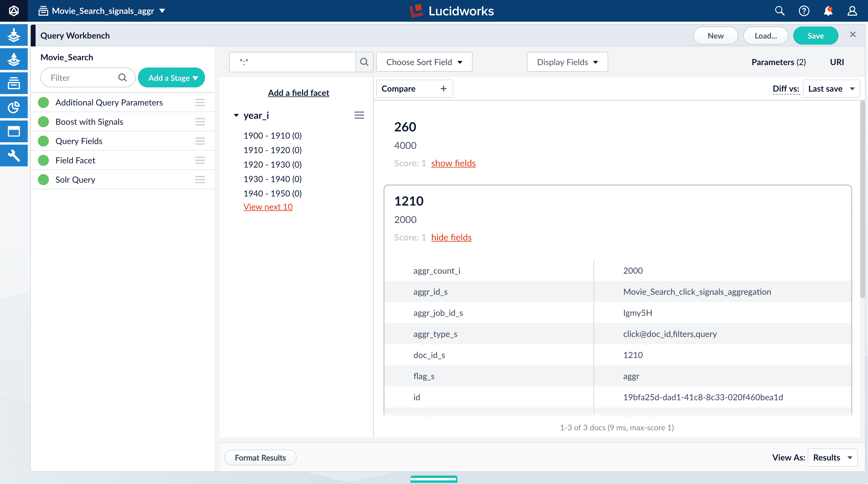Open the Querying sidebar icon
868x484 pixels.
tap(14, 59)
